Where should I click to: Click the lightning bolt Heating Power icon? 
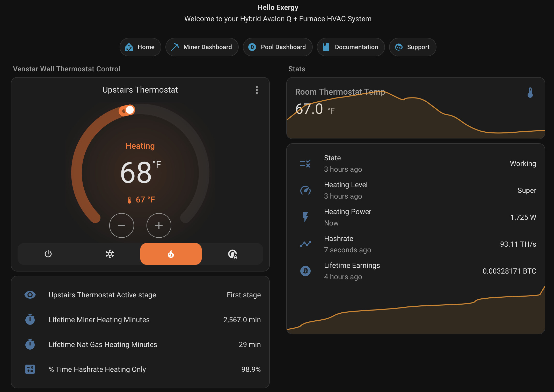[305, 217]
